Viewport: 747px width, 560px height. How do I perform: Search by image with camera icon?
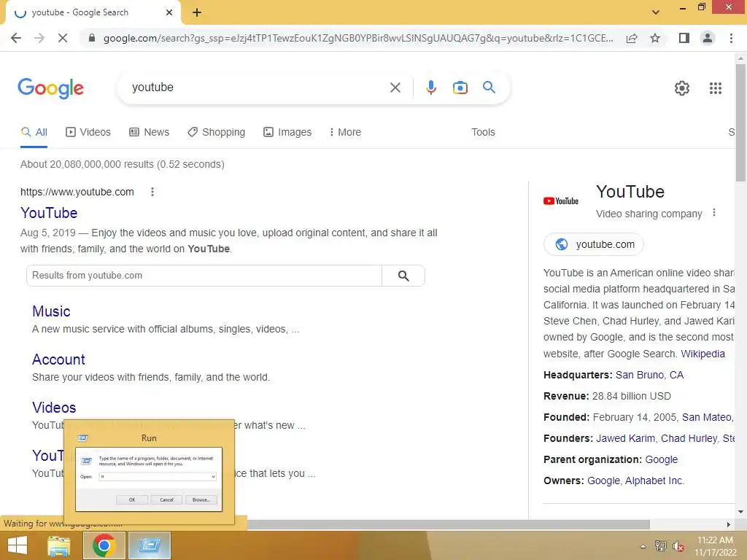click(x=460, y=87)
